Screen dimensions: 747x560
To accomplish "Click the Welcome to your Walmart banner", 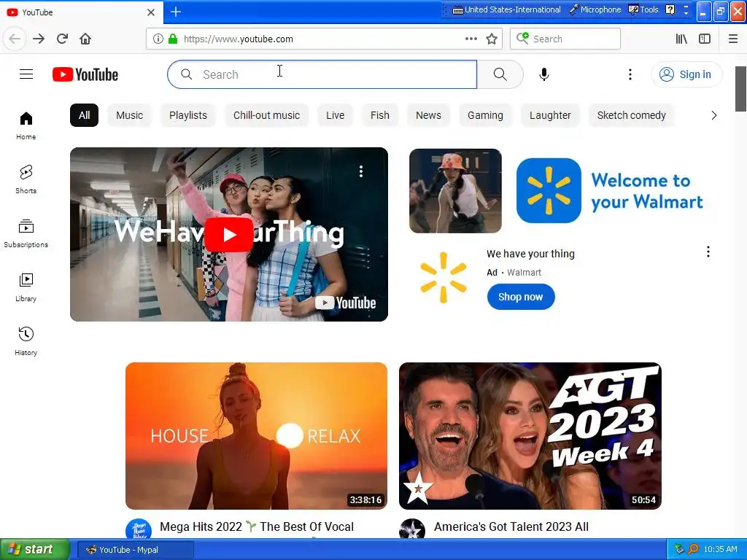I will [610, 190].
